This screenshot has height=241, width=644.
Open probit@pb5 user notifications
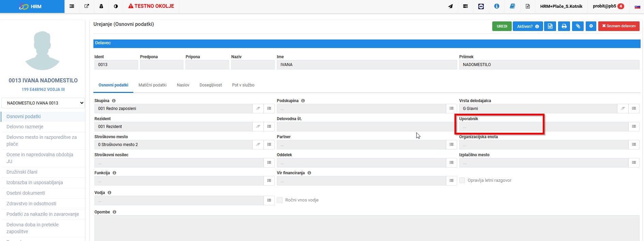608,6
